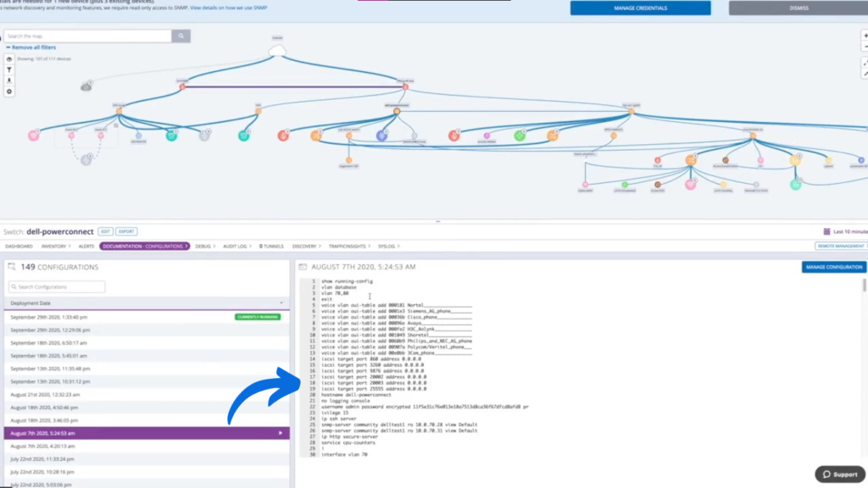Click 'Showing: 107 of 111 devices' text
The height and width of the screenshot is (488, 868).
[x=44, y=58]
